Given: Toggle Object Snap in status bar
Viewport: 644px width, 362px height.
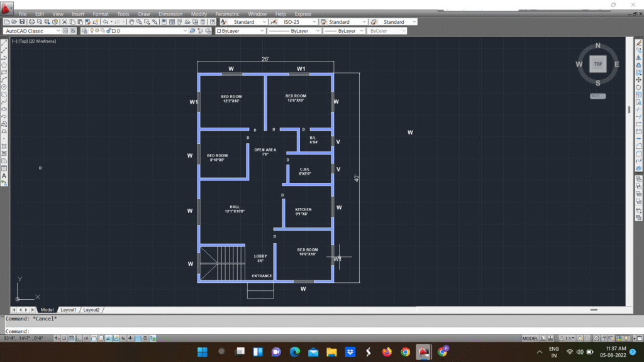Looking at the screenshot, I should pos(94,338).
